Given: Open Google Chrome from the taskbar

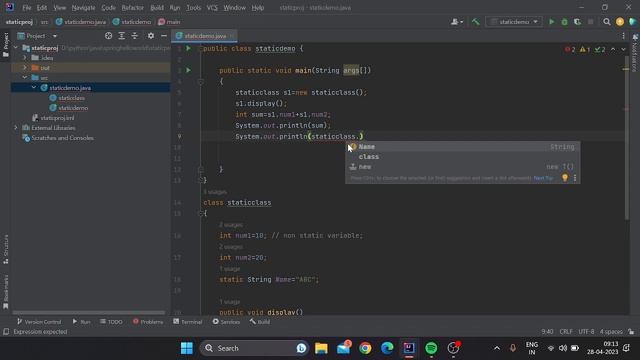Looking at the screenshot, I should 365,348.
